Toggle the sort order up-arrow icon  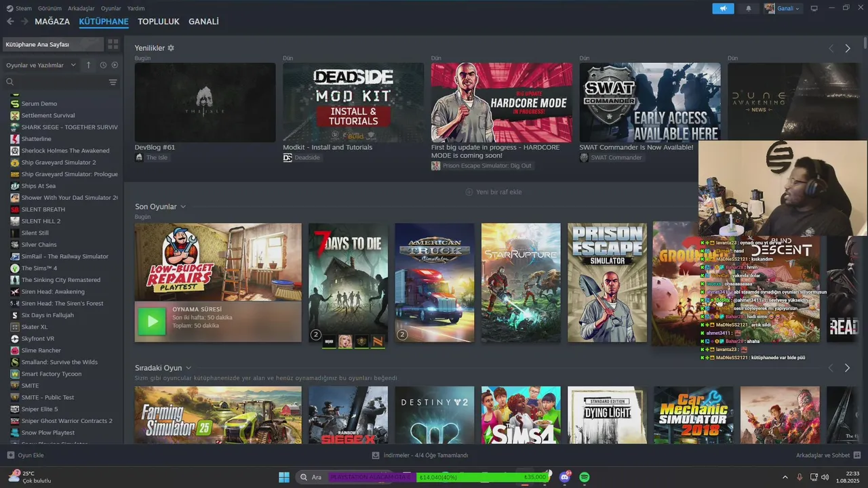coord(88,65)
